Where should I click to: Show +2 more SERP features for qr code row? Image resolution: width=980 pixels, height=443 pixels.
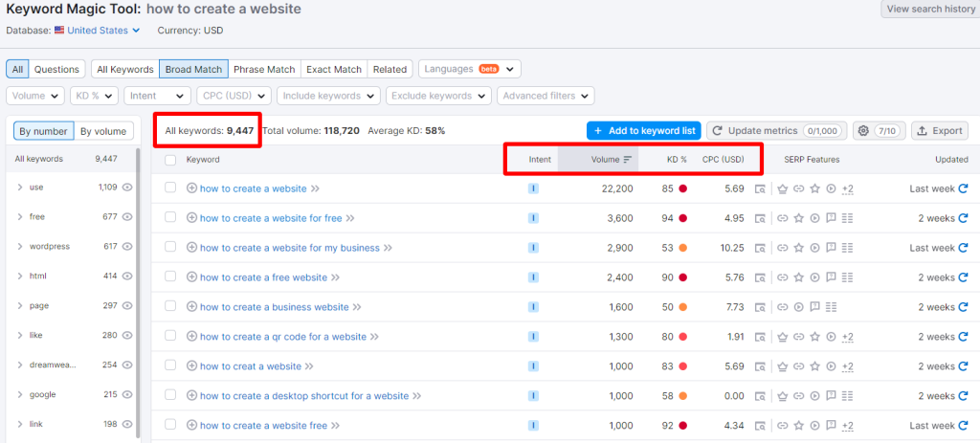coord(848,338)
